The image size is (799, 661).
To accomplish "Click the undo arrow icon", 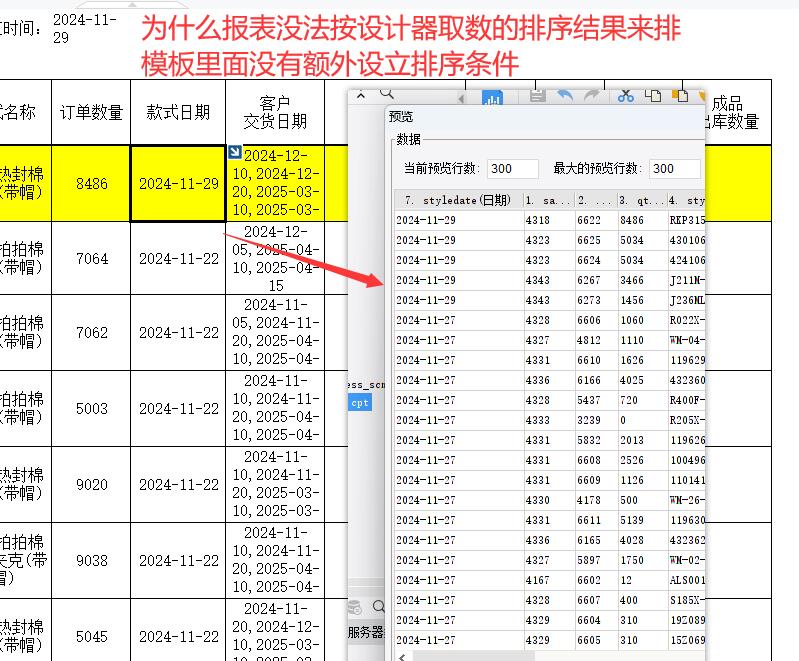I will [x=565, y=96].
